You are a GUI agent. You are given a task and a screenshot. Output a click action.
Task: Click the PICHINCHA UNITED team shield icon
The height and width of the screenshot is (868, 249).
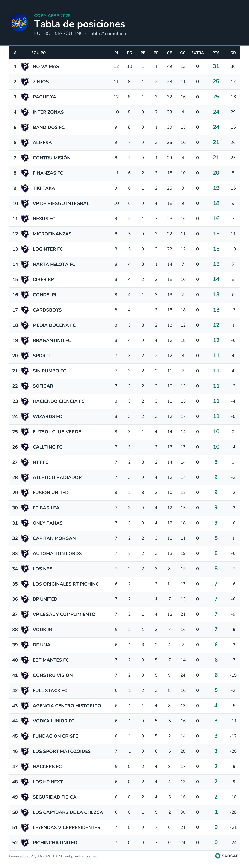point(25,842)
